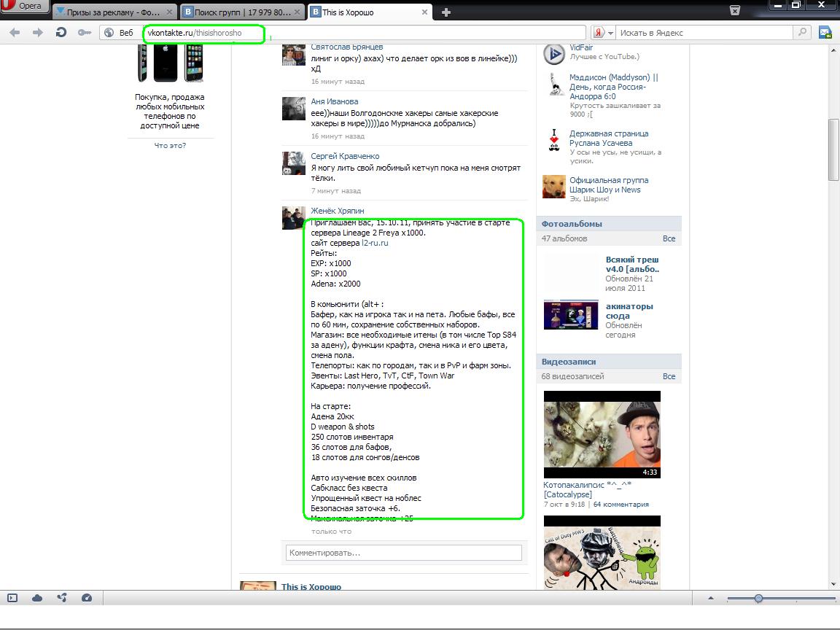This screenshot has height=630, width=840.
Task: Open Святослав Брянцев's avatar
Action: (294, 55)
